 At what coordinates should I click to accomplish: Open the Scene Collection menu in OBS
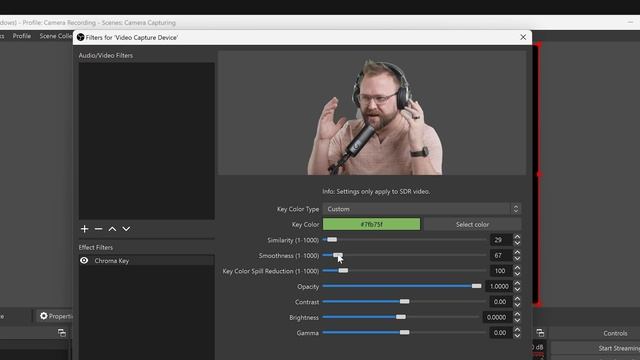click(x=56, y=36)
